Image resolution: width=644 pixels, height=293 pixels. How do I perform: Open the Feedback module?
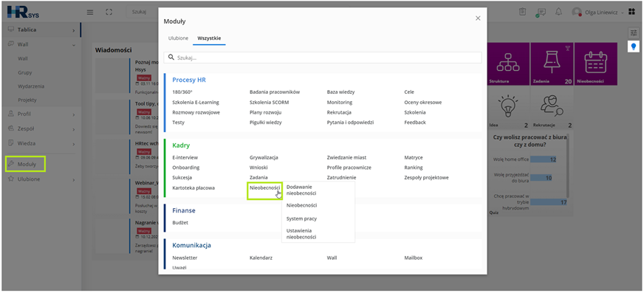pyautogui.click(x=415, y=123)
